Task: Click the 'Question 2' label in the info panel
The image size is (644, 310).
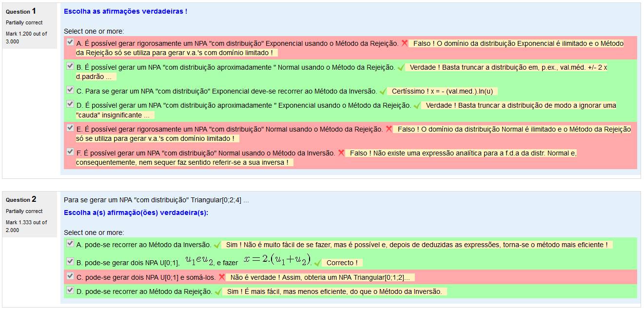Action: pos(21,199)
